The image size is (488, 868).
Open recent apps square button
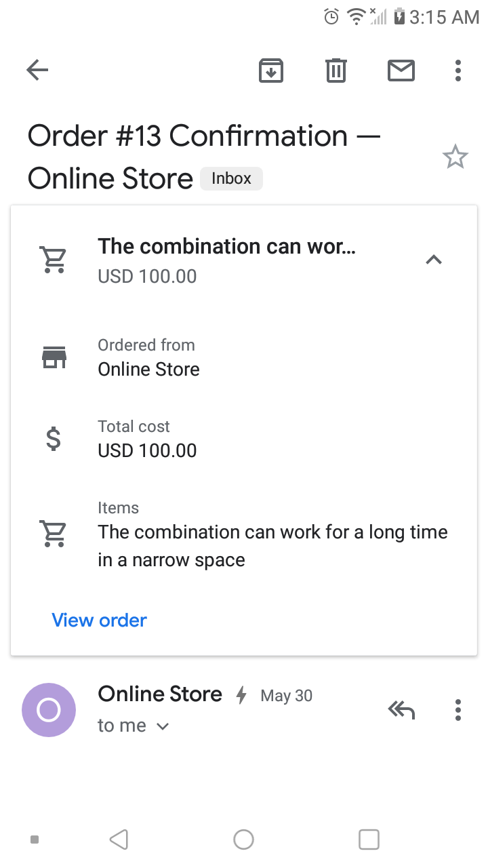[369, 840]
